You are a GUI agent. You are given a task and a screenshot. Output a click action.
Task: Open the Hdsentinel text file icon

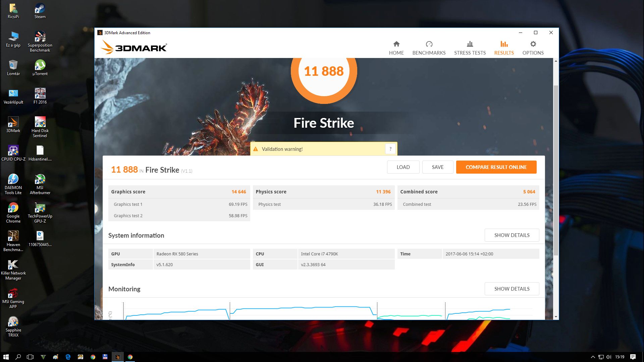coord(40,153)
